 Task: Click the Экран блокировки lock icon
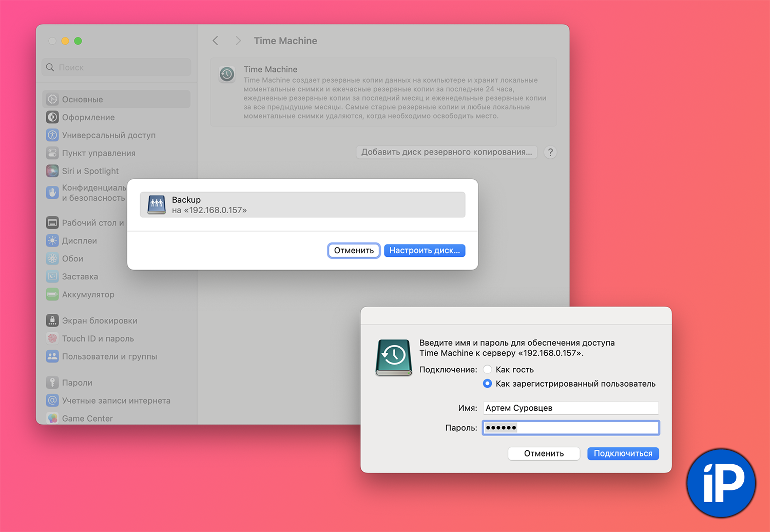(52, 321)
